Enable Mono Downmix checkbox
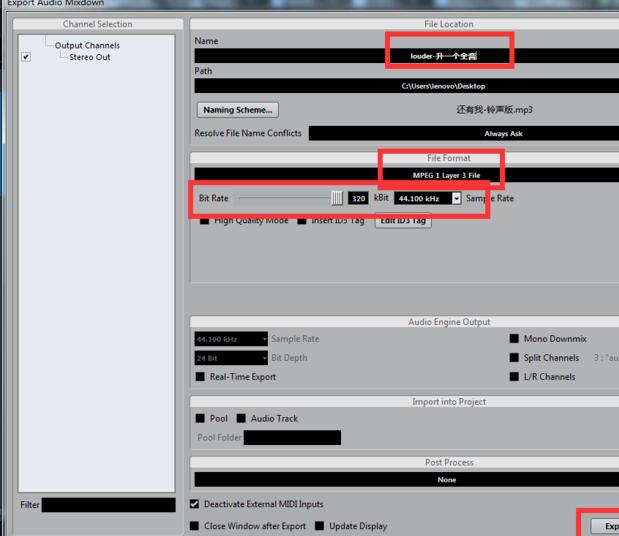Screen dimensions: 619x536 [x=515, y=339]
